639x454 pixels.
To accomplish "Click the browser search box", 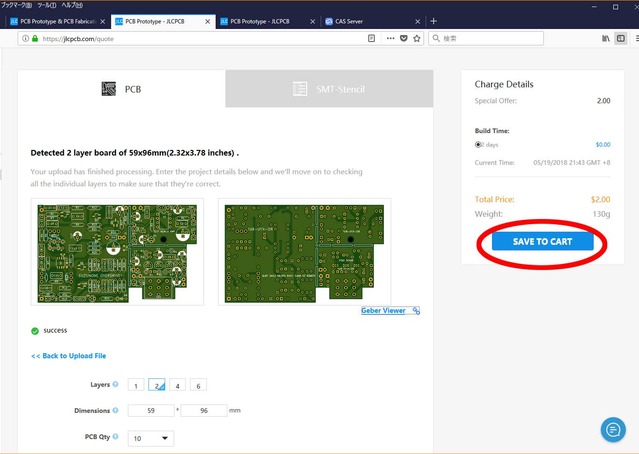I will 486,38.
